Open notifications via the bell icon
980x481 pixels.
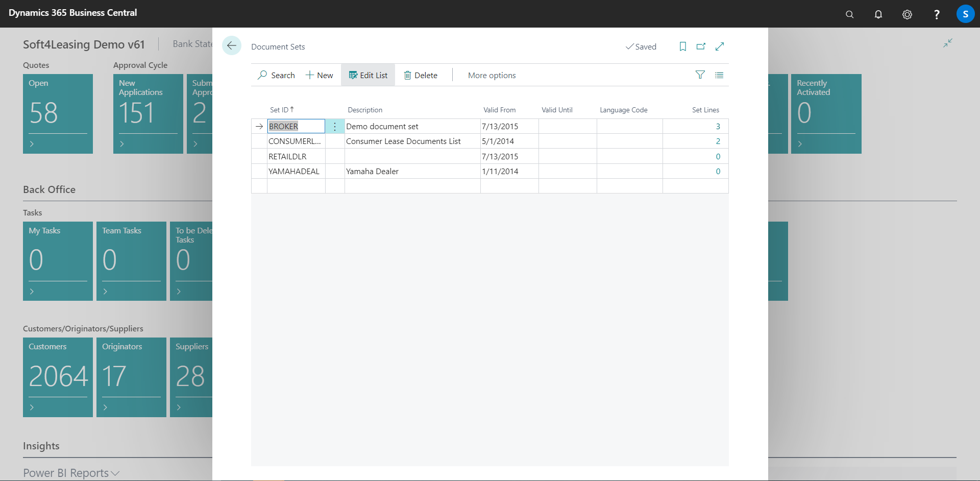click(879, 14)
